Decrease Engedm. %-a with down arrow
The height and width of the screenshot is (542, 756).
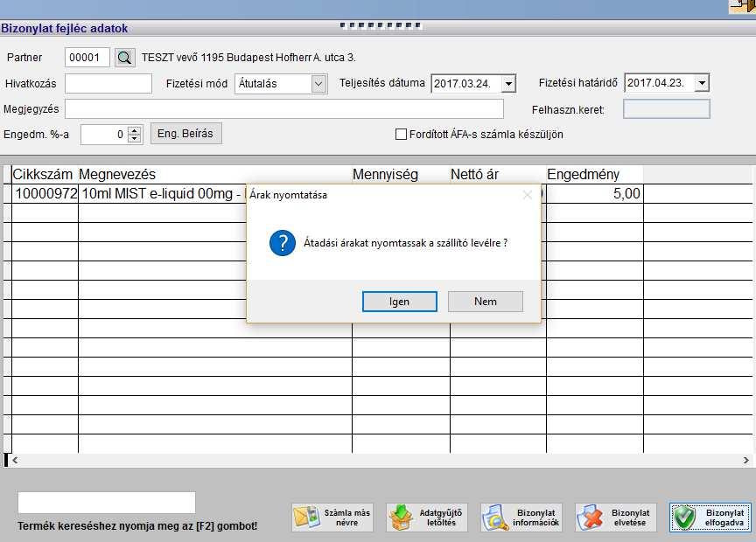(136, 138)
